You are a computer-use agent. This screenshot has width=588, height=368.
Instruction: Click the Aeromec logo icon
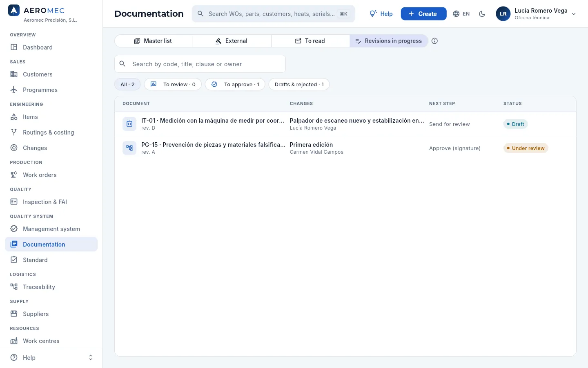(x=14, y=11)
